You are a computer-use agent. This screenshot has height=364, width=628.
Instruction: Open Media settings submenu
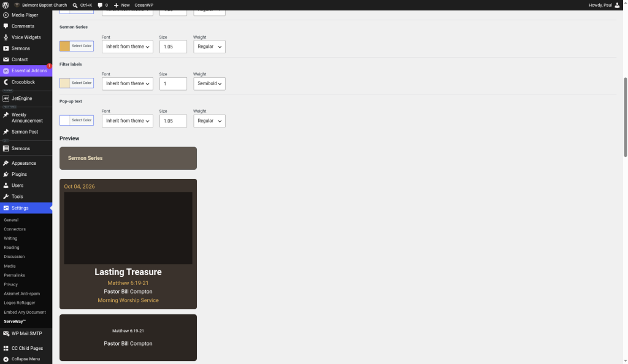tap(10, 266)
